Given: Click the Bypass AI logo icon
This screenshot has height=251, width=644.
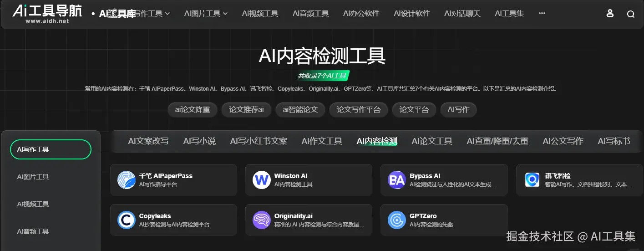Looking at the screenshot, I should (x=397, y=180).
